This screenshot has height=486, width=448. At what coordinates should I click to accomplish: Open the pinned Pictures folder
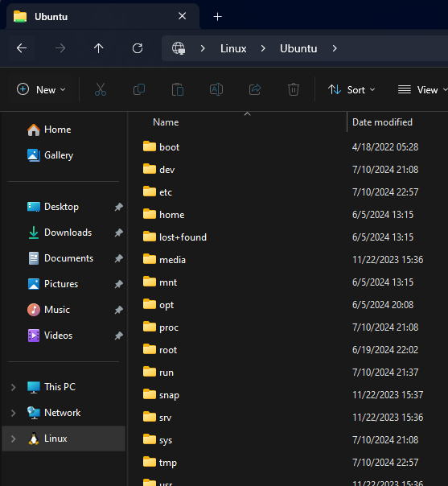point(52,283)
